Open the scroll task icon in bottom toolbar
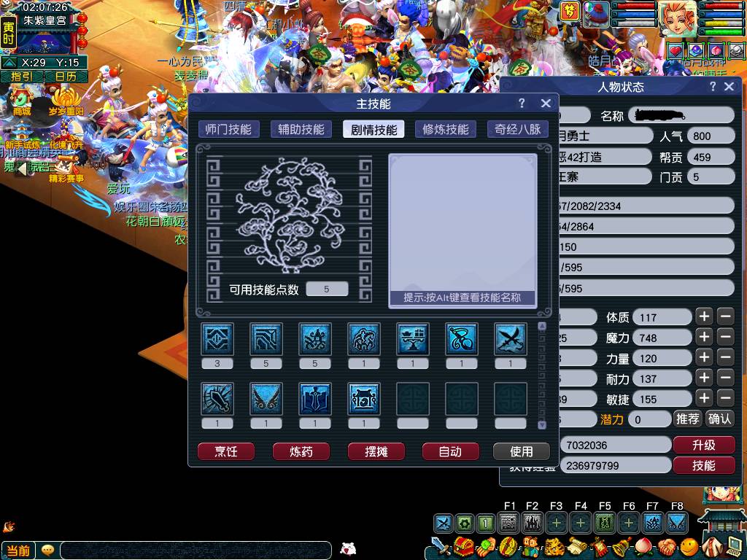This screenshot has width=747, height=560. pyautogui.click(x=576, y=548)
